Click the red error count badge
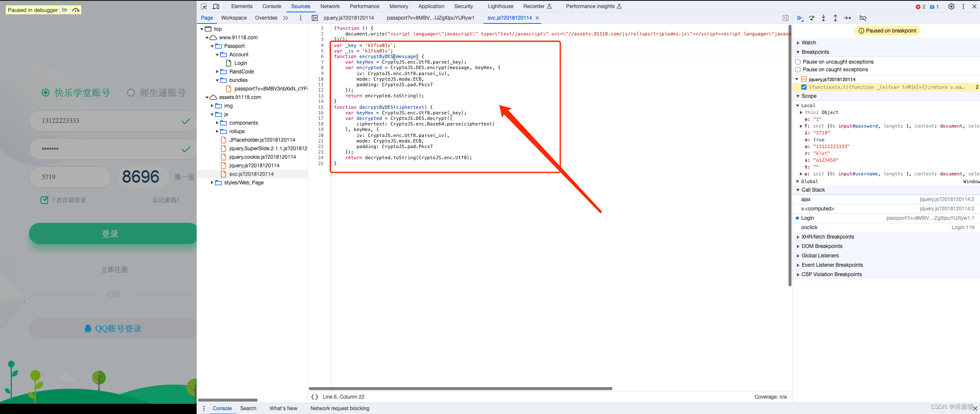980x414 pixels. pos(920,6)
